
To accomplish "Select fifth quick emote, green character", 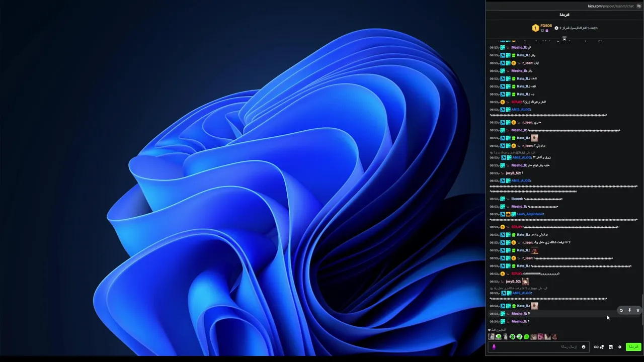I will [519, 337].
